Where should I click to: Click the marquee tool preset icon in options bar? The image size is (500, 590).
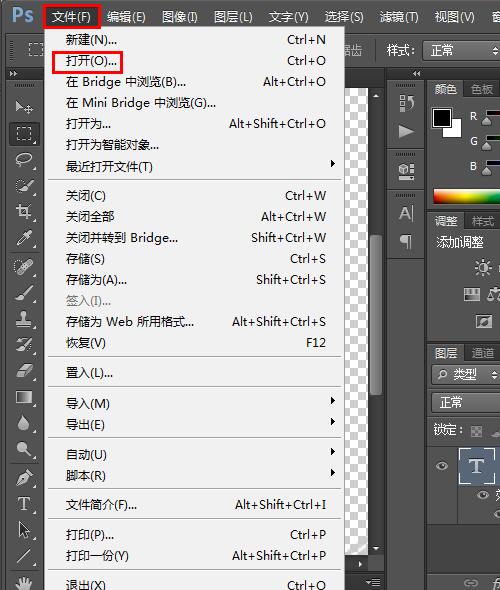tap(36, 49)
